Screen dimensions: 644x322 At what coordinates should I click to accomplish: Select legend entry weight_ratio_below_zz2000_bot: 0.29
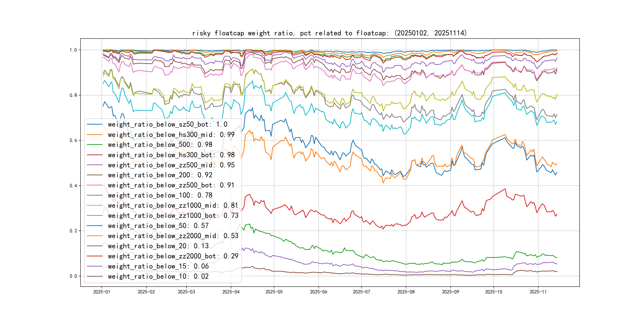173,256
